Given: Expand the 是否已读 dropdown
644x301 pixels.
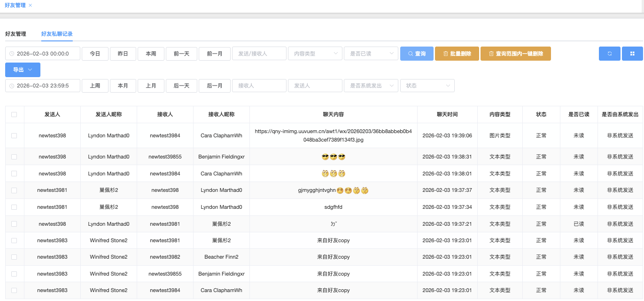Looking at the screenshot, I should coord(371,54).
